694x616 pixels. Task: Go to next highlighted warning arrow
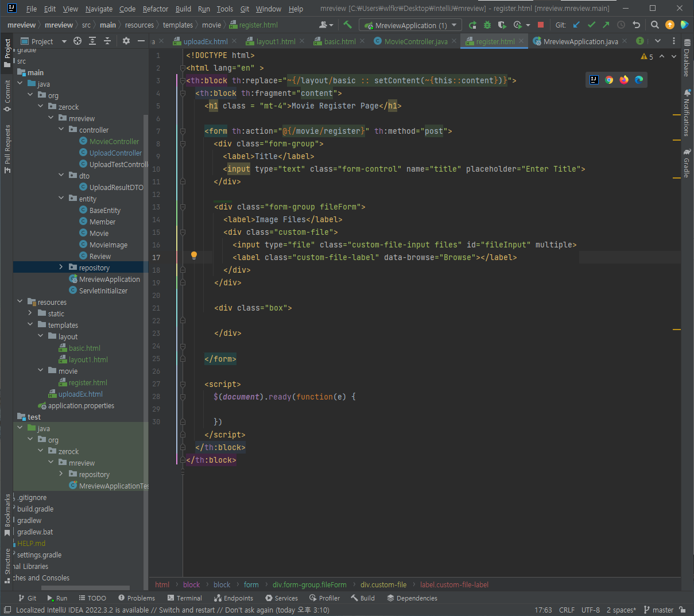[674, 56]
